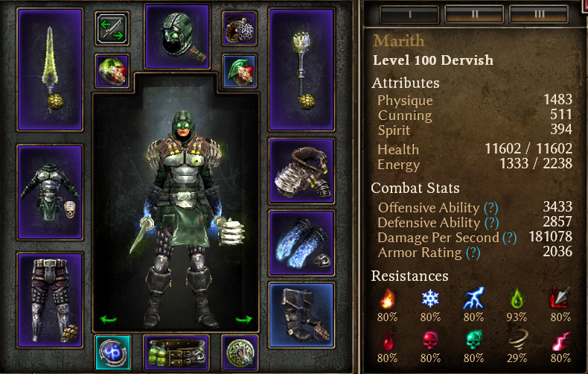Click the glowing dagger in main hand slot

50,70
